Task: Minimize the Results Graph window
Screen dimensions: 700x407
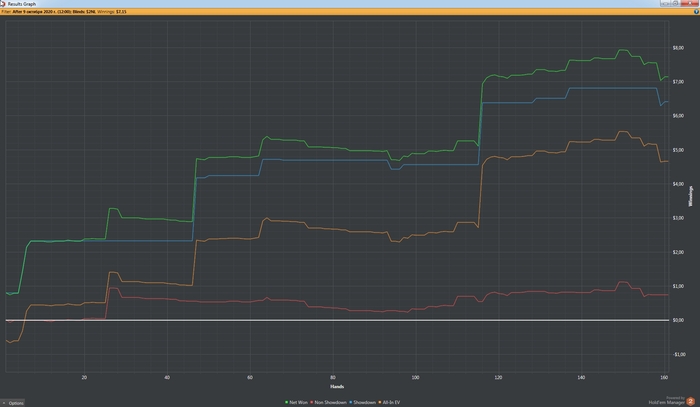Action: 666,3
